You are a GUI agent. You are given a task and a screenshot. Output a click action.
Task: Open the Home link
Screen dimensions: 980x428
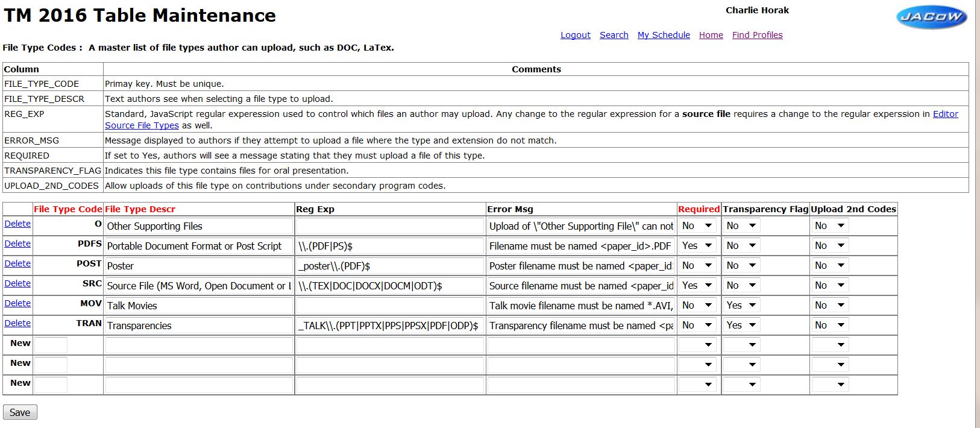click(x=711, y=35)
